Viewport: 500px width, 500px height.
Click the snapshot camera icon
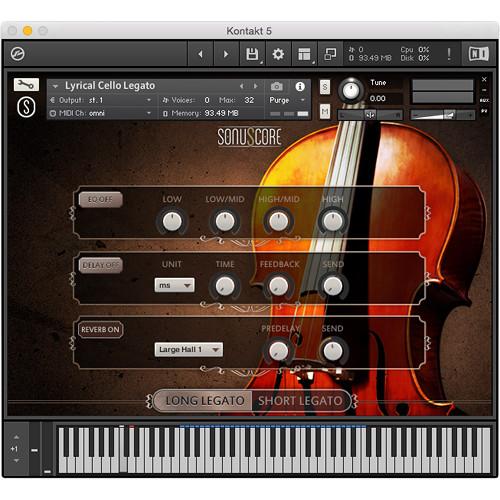[277, 87]
